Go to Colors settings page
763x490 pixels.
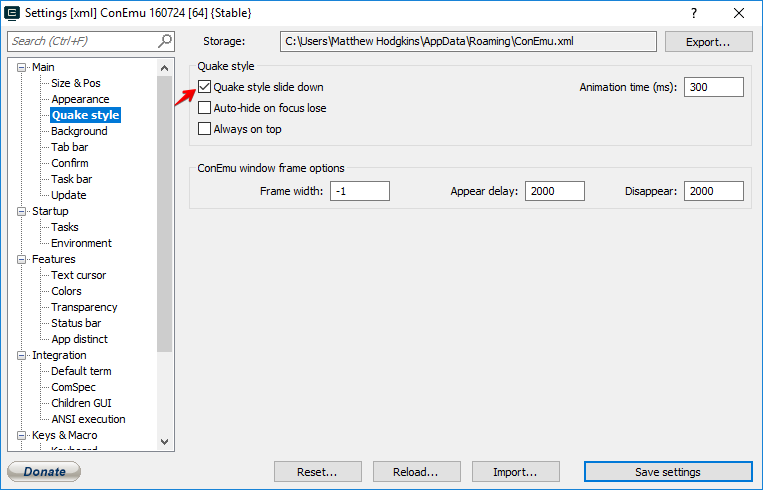tap(66, 291)
